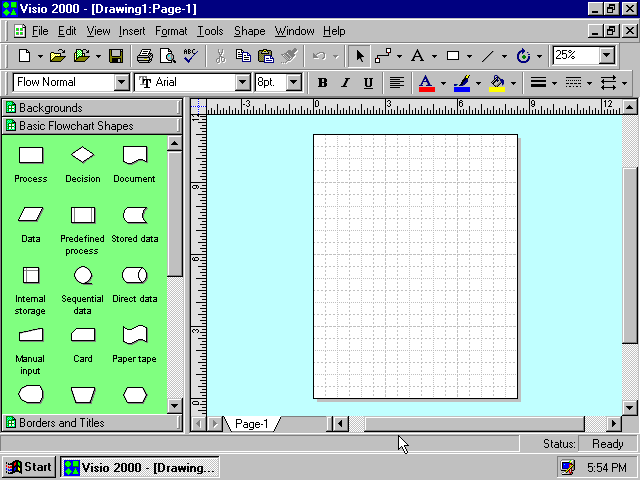Pick the Process shape in the stencil
This screenshot has height=480, width=640.
[x=31, y=156]
